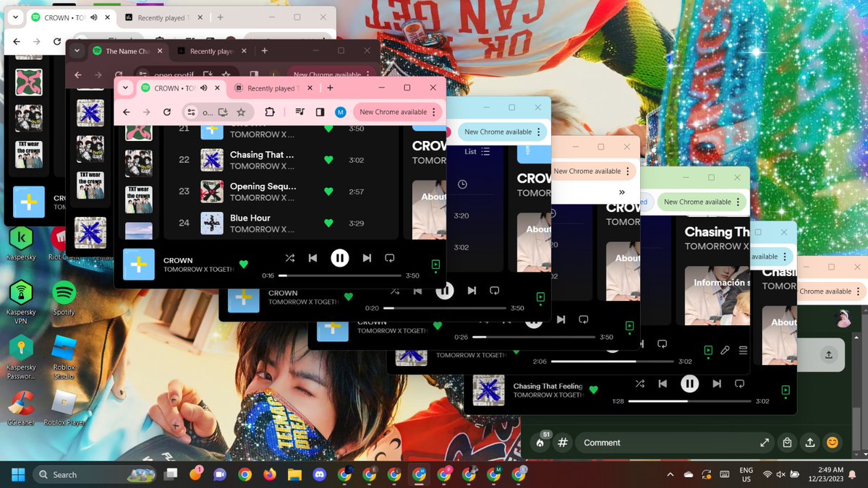Open media controls icon in pink window

coord(299,112)
